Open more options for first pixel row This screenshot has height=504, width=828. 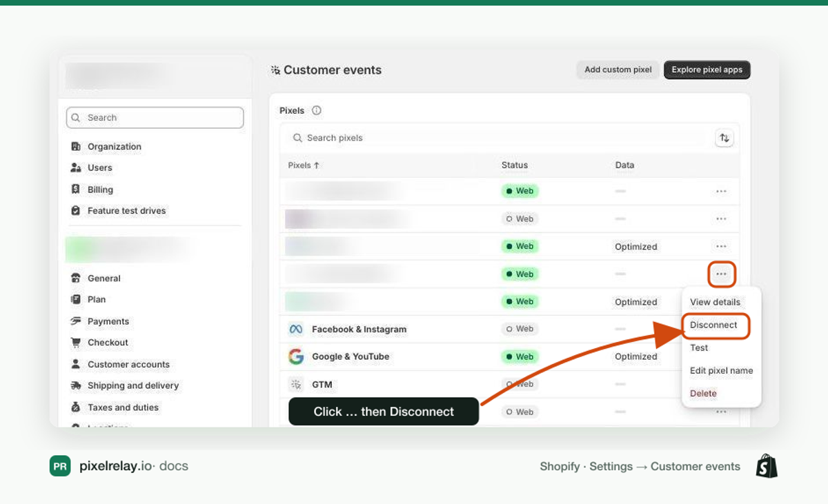(721, 191)
